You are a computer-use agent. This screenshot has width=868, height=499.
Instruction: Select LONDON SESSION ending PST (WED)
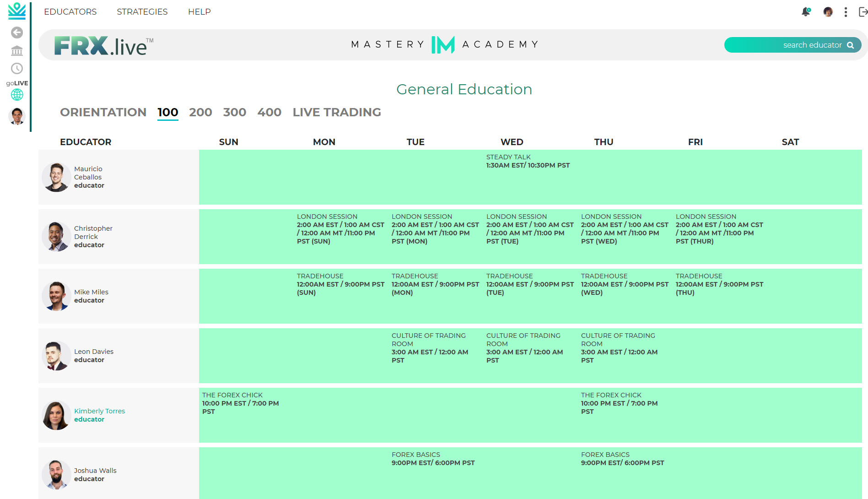[x=625, y=229]
